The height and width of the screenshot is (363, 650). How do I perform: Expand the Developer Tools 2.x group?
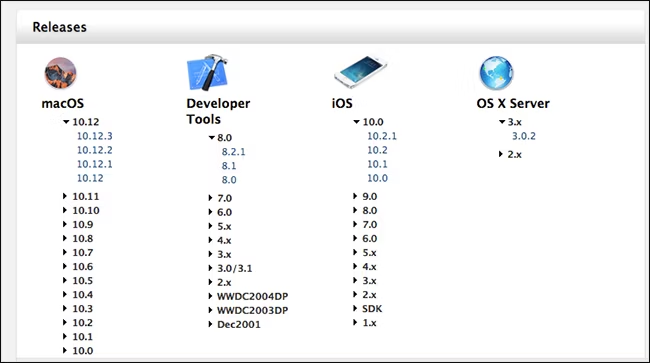tap(210, 282)
